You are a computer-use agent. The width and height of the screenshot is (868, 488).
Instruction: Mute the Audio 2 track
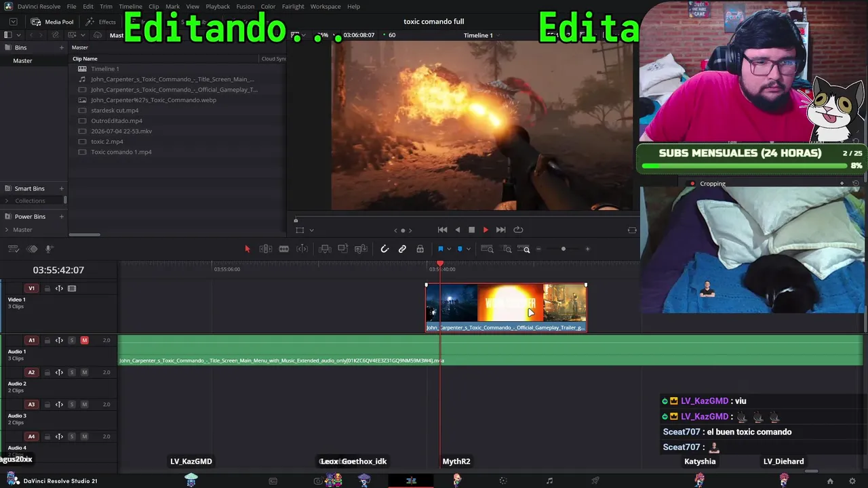pyautogui.click(x=85, y=372)
